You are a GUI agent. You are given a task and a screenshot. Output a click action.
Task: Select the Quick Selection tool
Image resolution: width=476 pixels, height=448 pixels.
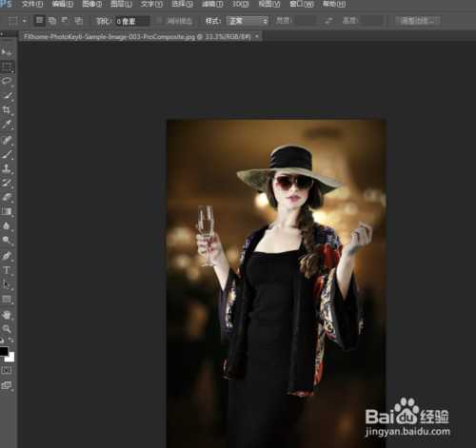click(x=7, y=95)
